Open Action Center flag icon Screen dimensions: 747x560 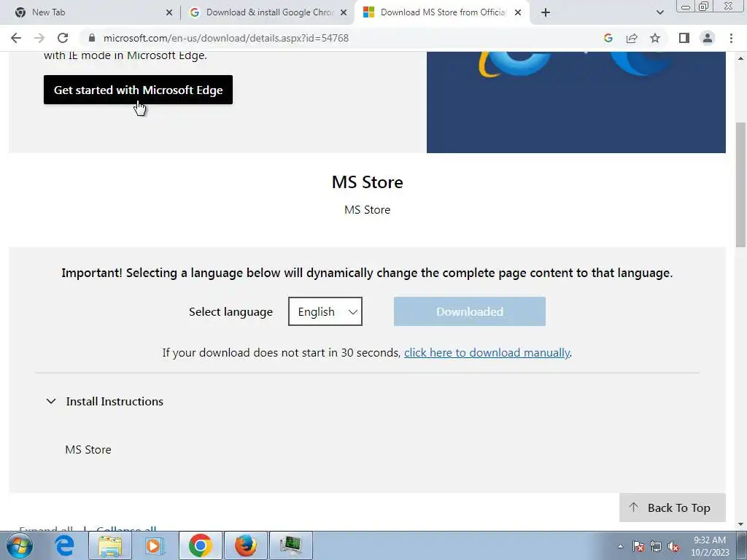pos(638,546)
